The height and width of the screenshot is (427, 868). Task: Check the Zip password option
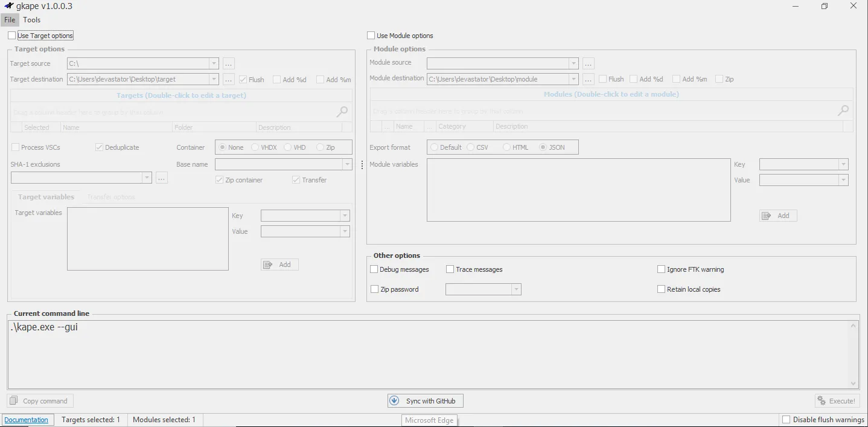(374, 289)
